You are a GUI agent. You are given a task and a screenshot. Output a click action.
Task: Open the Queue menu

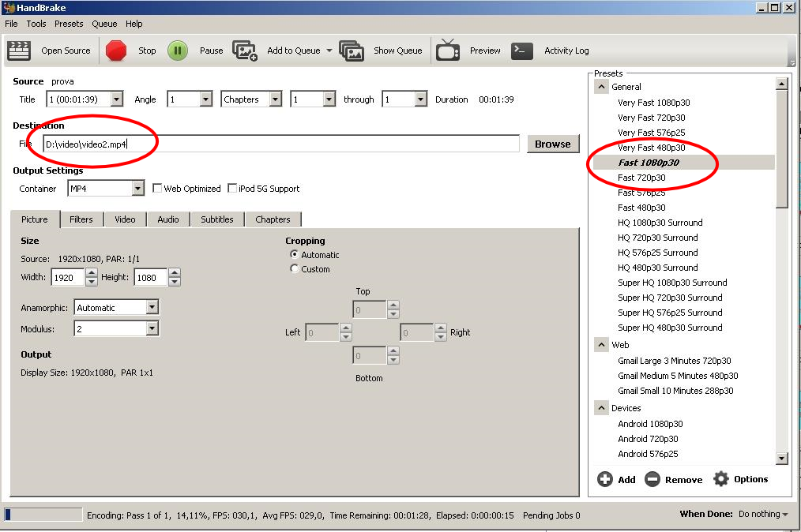tap(104, 24)
